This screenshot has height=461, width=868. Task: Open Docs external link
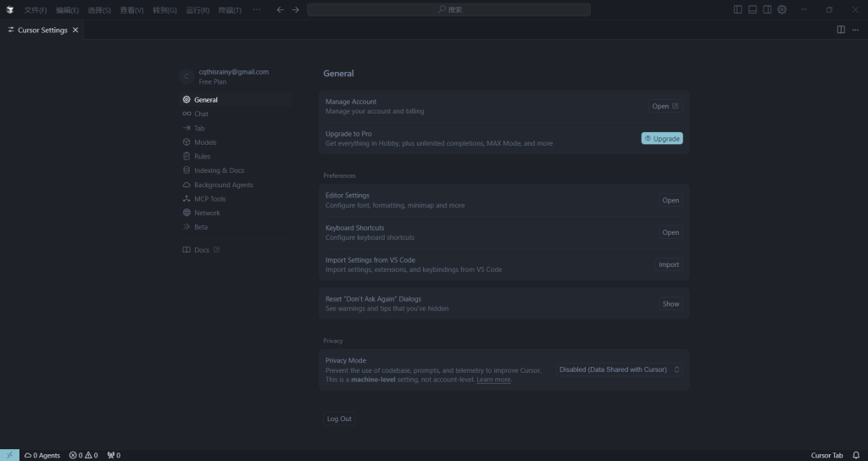[236, 250]
